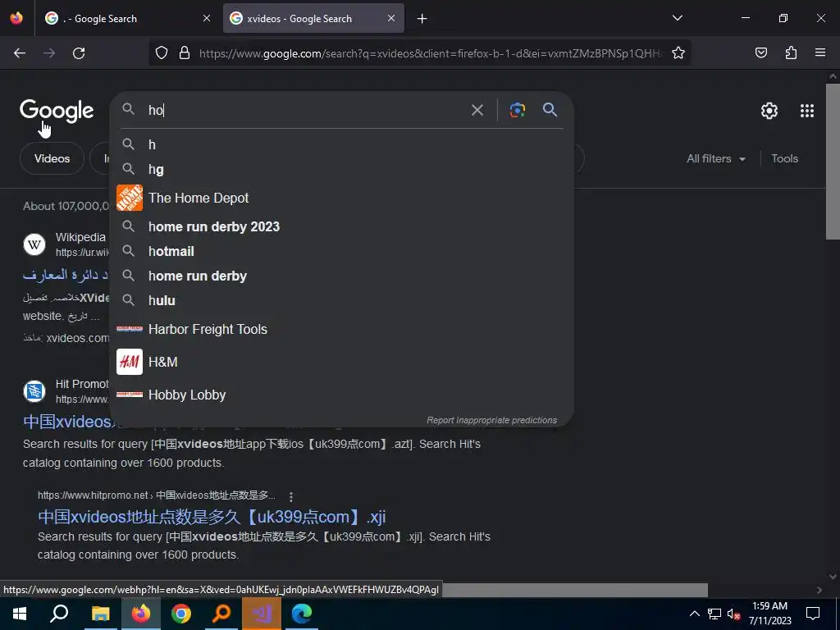
Task: Expand the All filters dropdown
Action: click(716, 158)
